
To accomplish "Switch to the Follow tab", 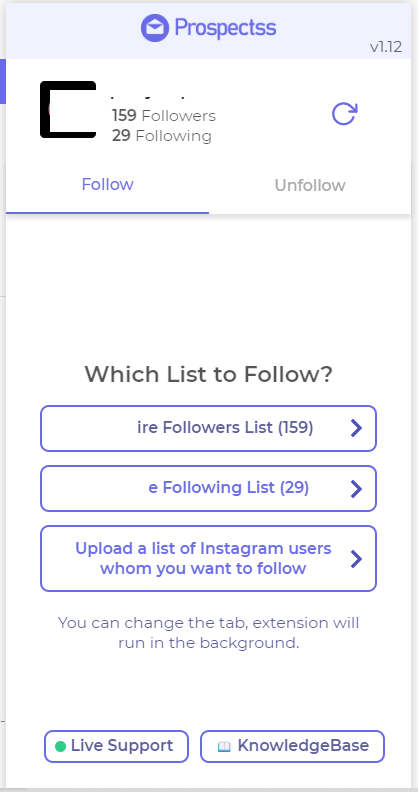I will coord(108,184).
